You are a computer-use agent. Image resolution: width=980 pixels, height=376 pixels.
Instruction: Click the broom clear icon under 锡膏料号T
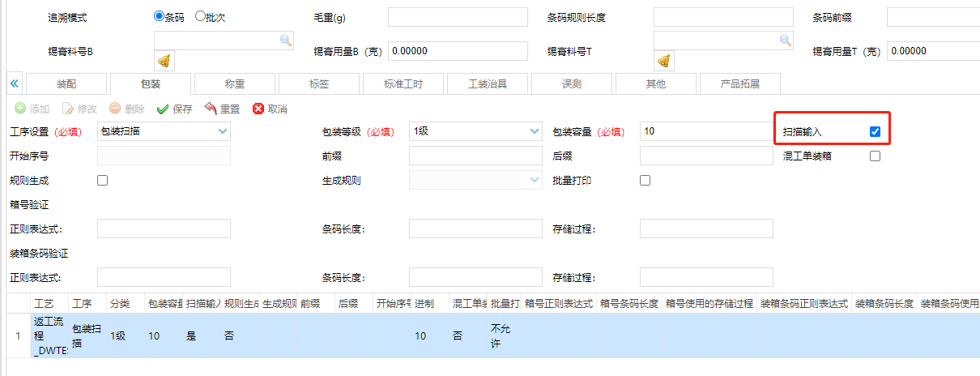pyautogui.click(x=663, y=61)
